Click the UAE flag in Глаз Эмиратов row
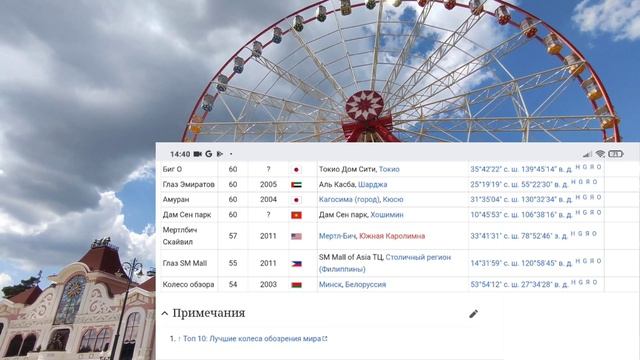The height and width of the screenshot is (360, 640). click(296, 185)
